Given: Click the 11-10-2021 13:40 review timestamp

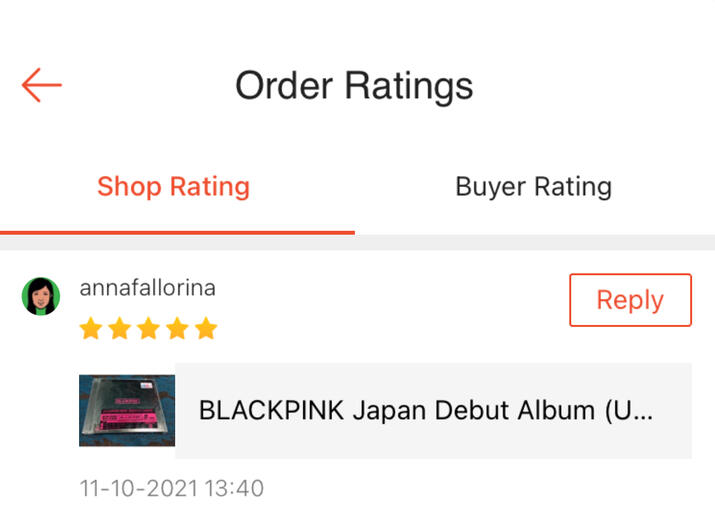Looking at the screenshot, I should [x=171, y=489].
